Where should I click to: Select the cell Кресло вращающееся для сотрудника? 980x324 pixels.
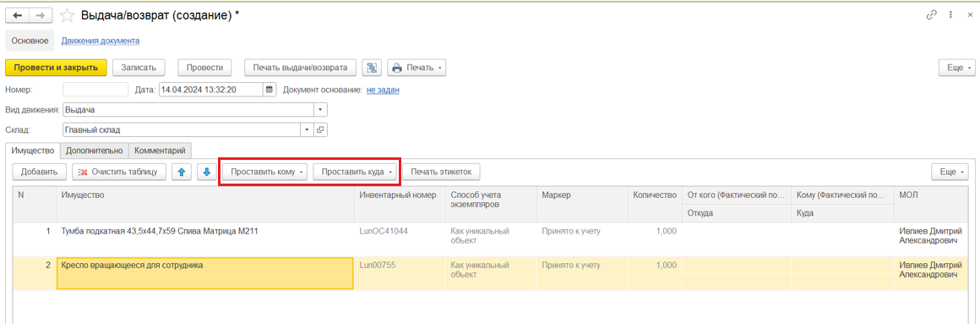pos(205,273)
